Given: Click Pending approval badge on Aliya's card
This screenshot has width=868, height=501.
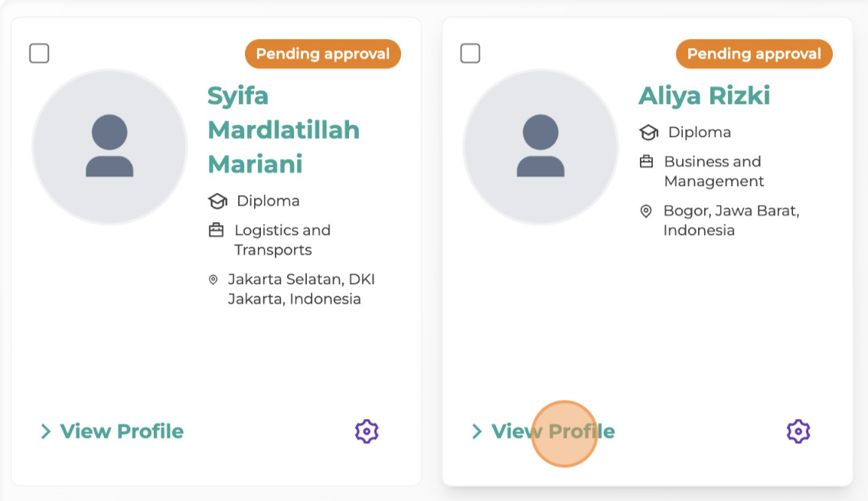Looking at the screenshot, I should [x=754, y=54].
